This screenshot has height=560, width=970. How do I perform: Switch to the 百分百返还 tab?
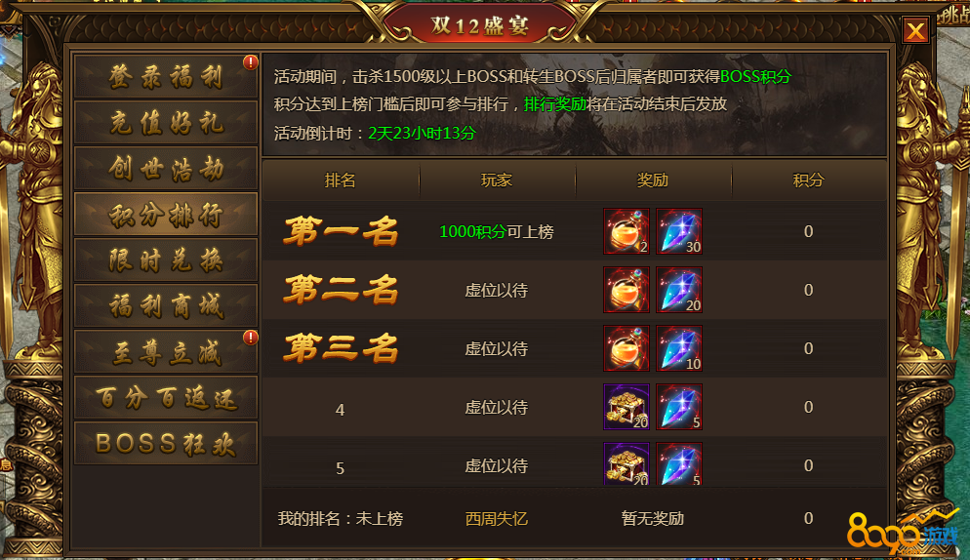166,397
